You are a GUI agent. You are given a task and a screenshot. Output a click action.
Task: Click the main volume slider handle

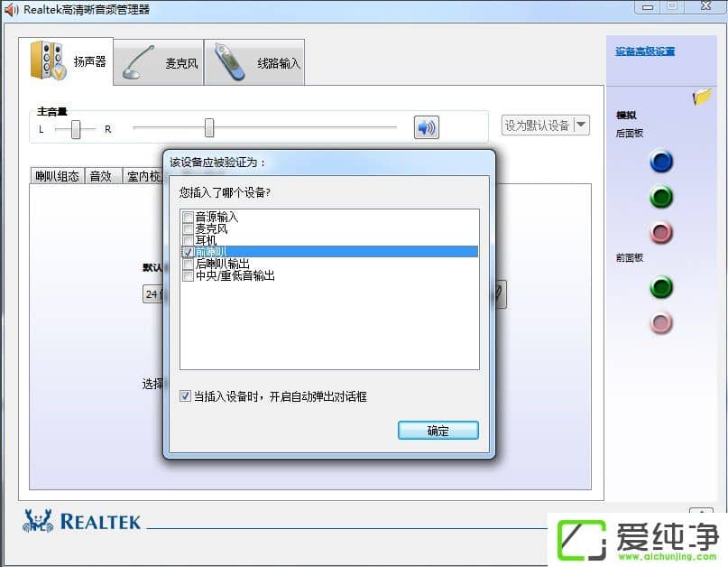click(208, 128)
